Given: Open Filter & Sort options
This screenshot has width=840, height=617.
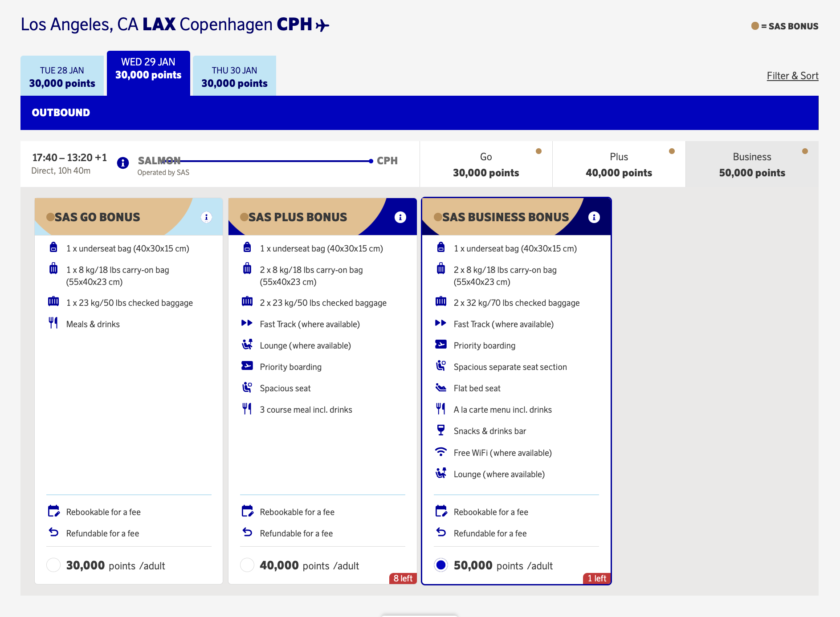Looking at the screenshot, I should click(x=792, y=76).
